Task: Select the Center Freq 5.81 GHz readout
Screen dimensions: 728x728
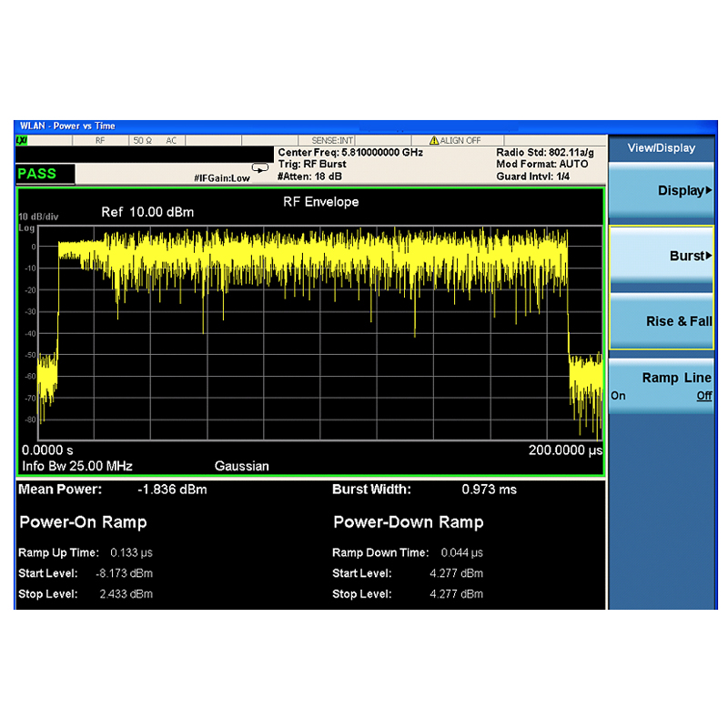Action: pyautogui.click(x=350, y=152)
